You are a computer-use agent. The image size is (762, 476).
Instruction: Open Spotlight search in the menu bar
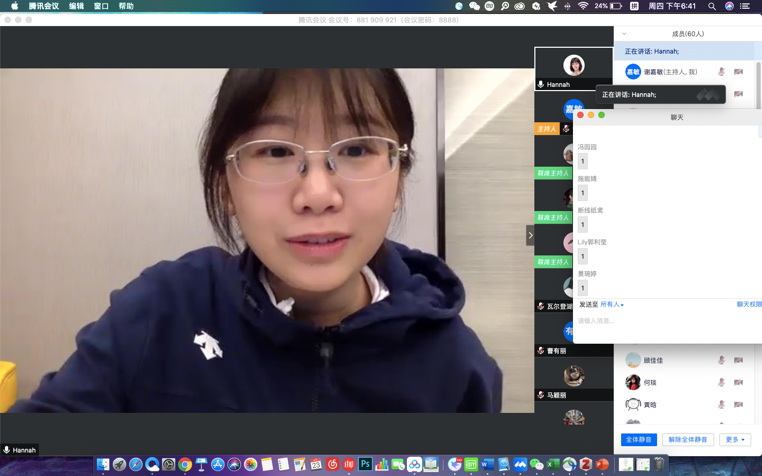pos(712,6)
